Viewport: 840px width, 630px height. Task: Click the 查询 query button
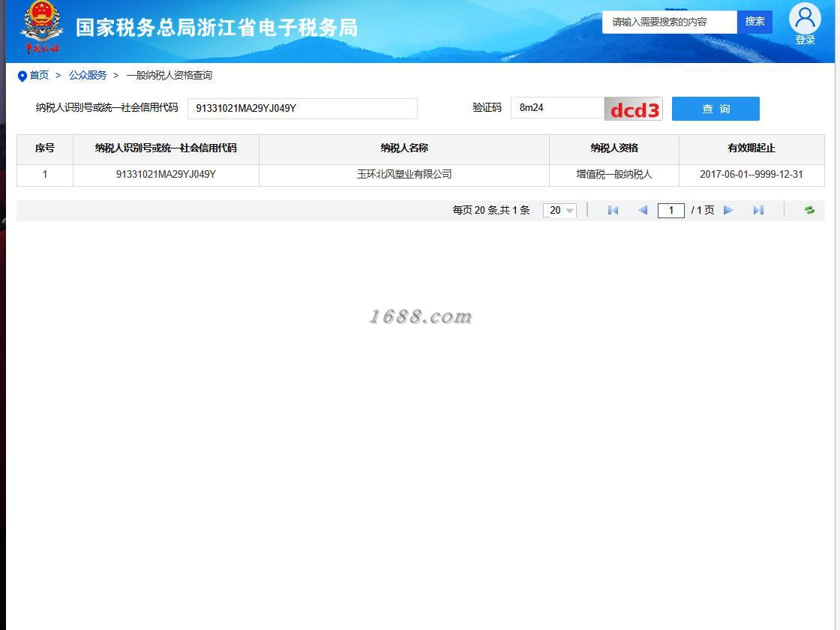715,109
